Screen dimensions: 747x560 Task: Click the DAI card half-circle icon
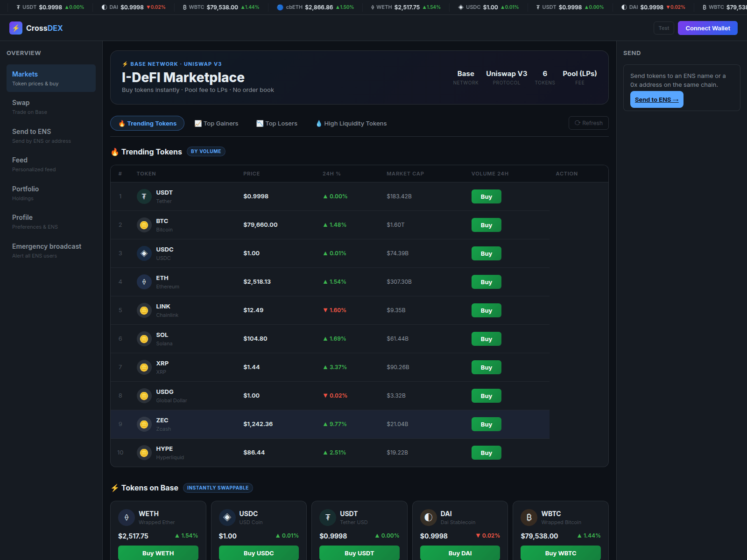[x=429, y=518]
